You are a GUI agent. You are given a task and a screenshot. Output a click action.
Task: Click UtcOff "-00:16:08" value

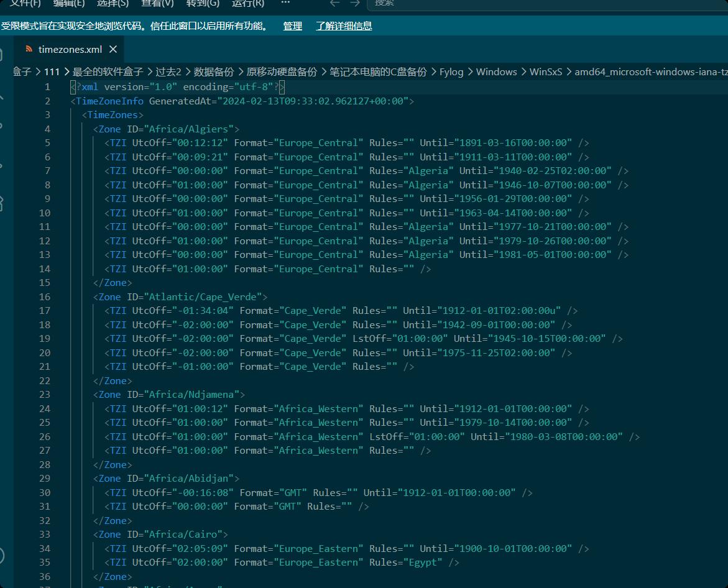tap(203, 492)
